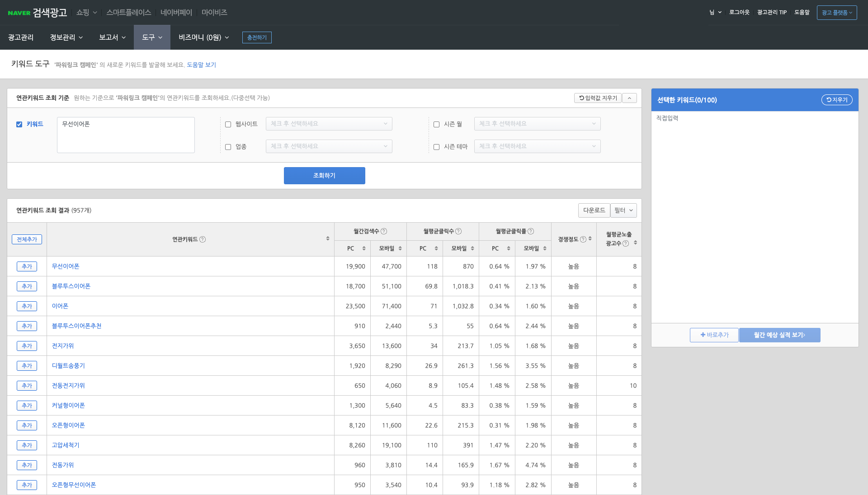Click NAVER 검색광고 logo
Viewport: 868px width, 495px height.
click(x=38, y=13)
